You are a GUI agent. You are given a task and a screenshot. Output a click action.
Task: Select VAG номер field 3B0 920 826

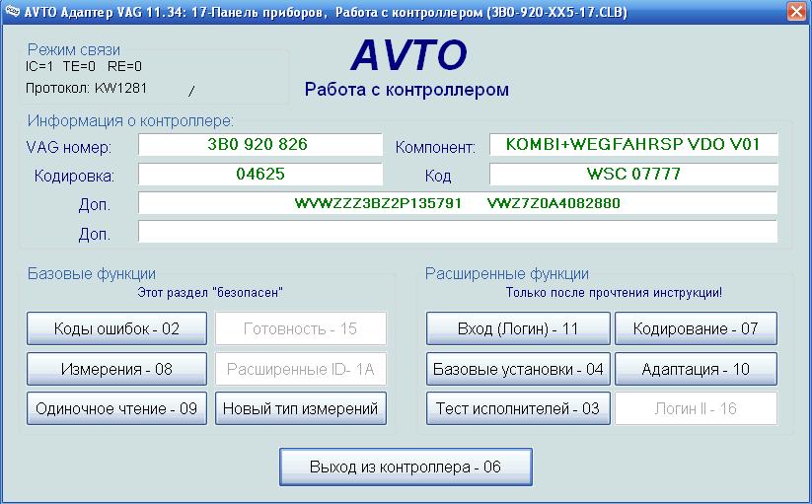click(259, 144)
